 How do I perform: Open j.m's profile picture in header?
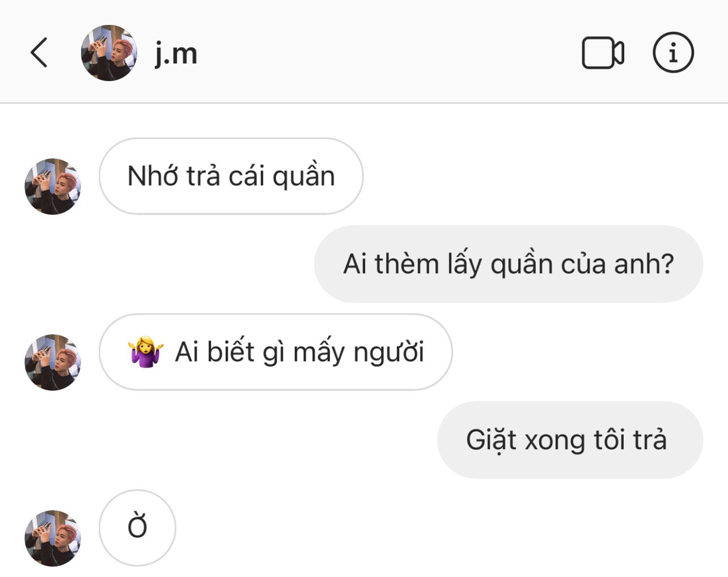[109, 53]
